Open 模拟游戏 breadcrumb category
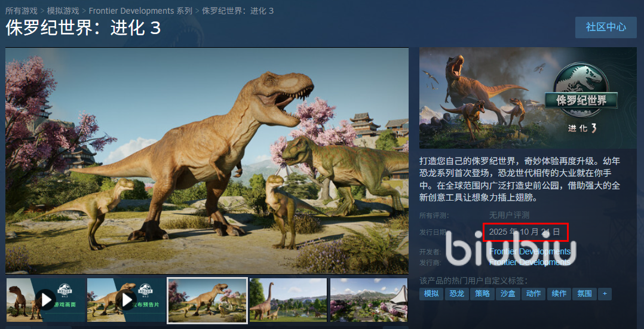644x329 pixels. click(x=63, y=11)
